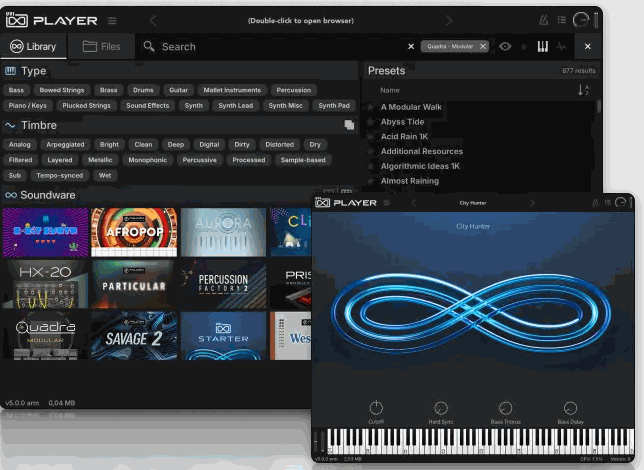Image resolution: width=644 pixels, height=470 pixels.
Task: Select the Analog timbre tag
Action: (x=20, y=145)
